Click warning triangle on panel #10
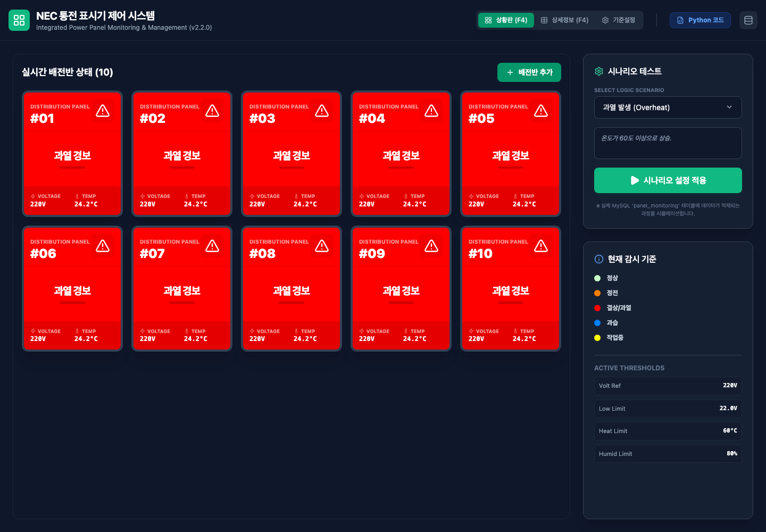Screen dimensions: 766x532 click(541, 246)
